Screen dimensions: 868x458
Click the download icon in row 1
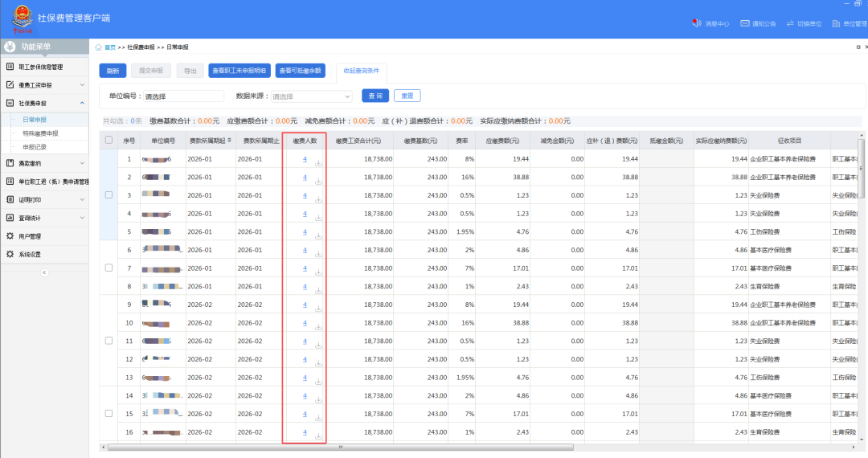tap(319, 162)
